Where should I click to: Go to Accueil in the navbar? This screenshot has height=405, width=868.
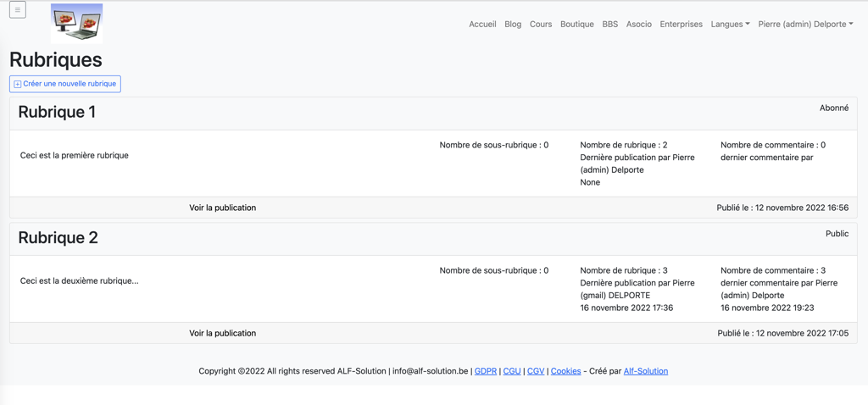click(x=482, y=25)
